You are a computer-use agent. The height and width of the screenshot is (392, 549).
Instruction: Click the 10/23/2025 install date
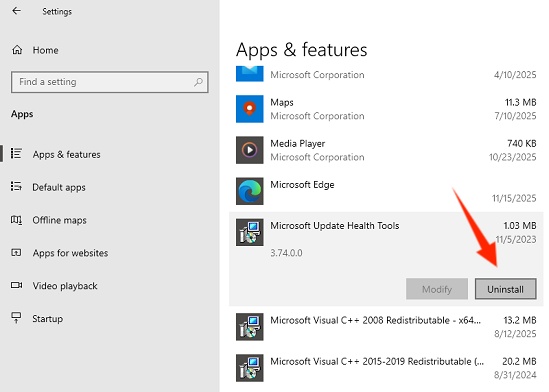[513, 157]
